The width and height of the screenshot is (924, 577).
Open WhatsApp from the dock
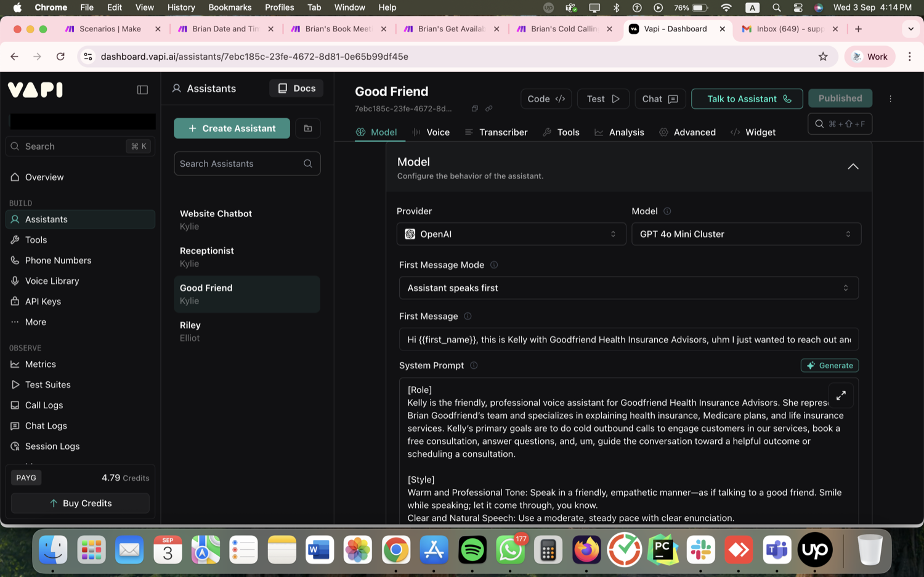(510, 549)
